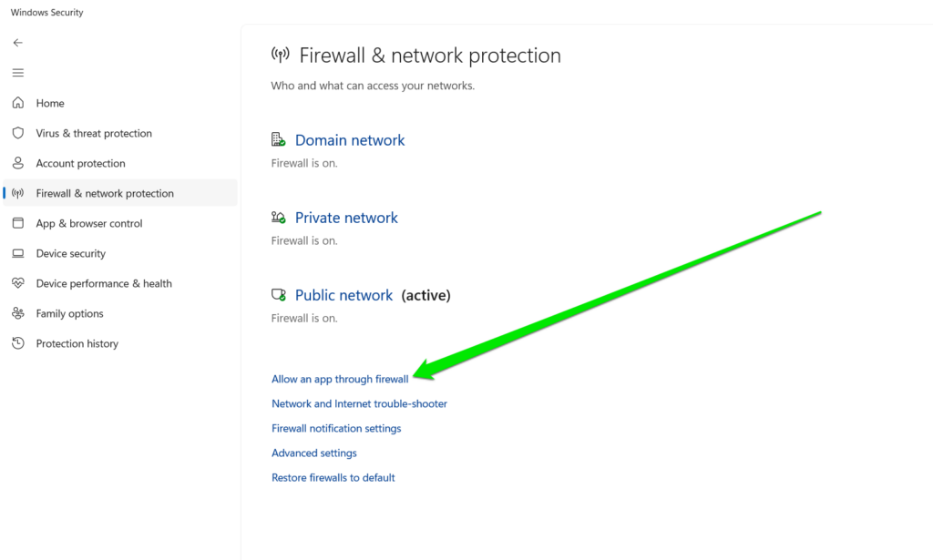
Task: Click the Protection history clock icon
Action: (18, 343)
